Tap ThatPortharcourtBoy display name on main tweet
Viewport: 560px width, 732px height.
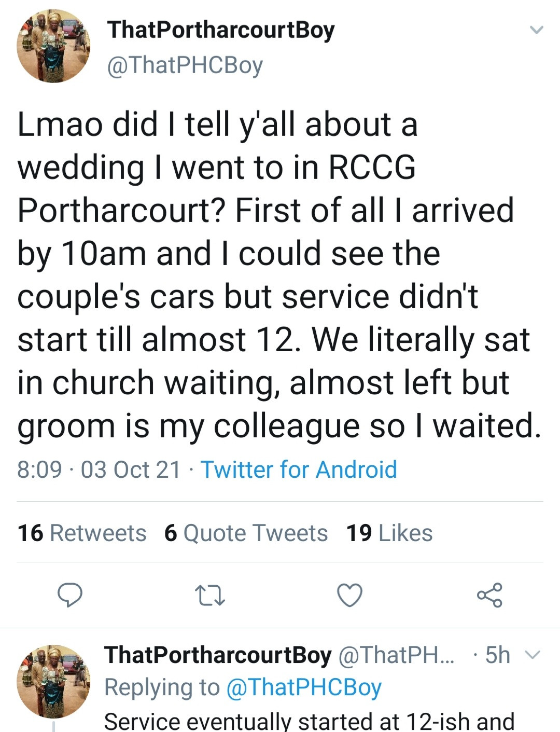point(221,30)
